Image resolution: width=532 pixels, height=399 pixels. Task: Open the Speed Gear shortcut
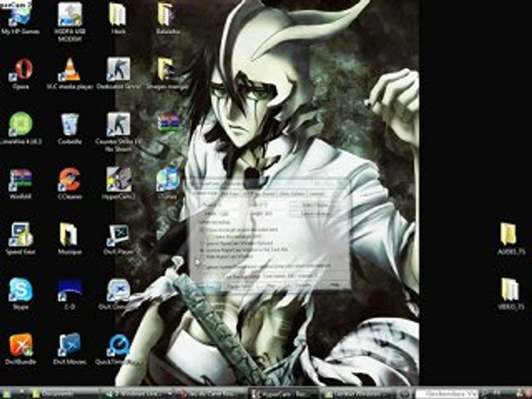21,239
